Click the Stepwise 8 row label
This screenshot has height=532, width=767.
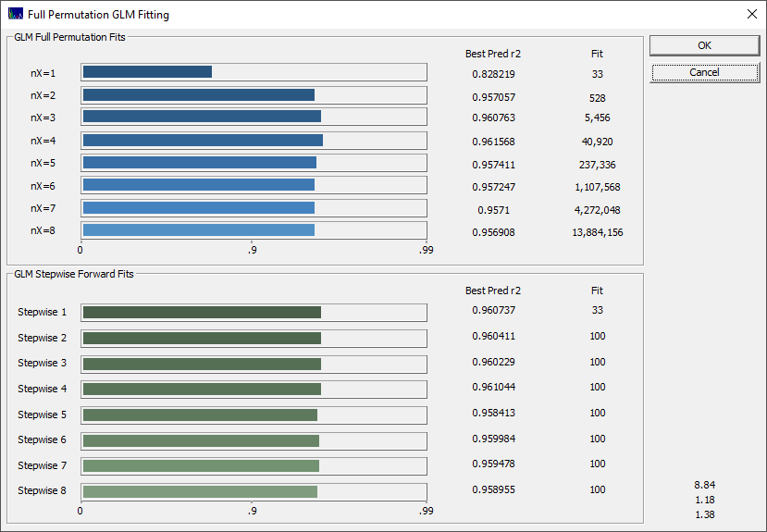42,490
